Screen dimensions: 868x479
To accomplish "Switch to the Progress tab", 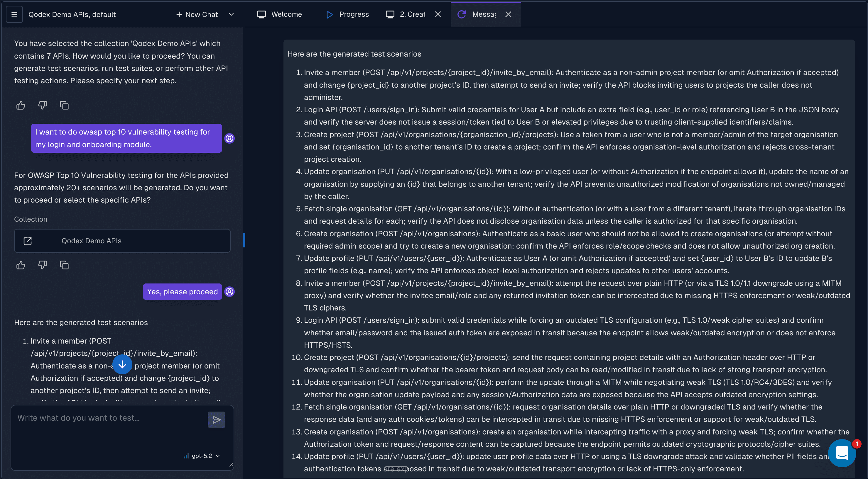I will pos(347,14).
